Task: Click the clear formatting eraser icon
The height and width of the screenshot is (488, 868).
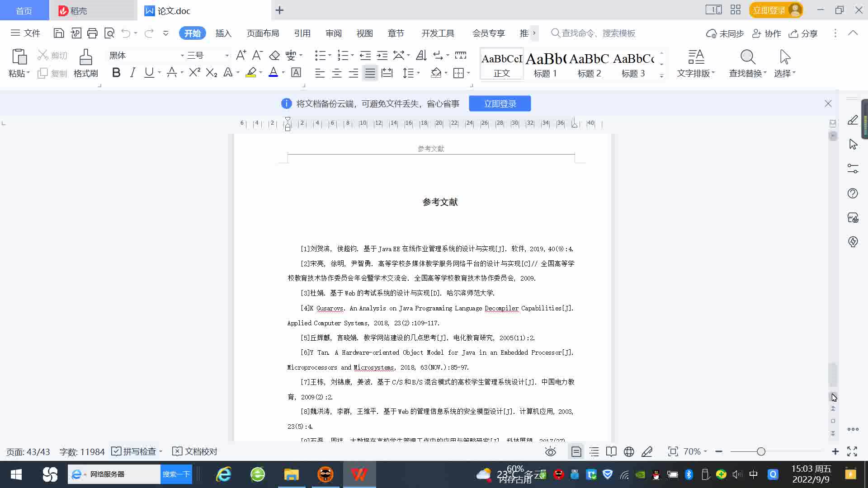Action: (x=274, y=56)
